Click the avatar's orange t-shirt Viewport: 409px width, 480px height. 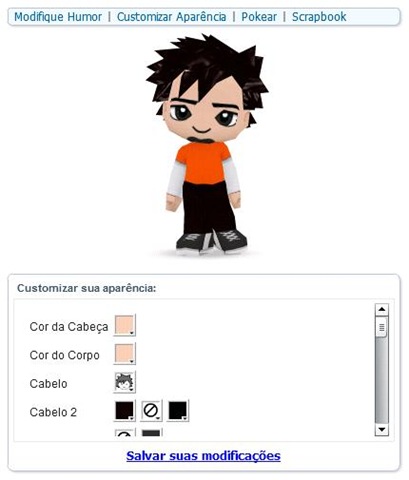tap(203, 162)
